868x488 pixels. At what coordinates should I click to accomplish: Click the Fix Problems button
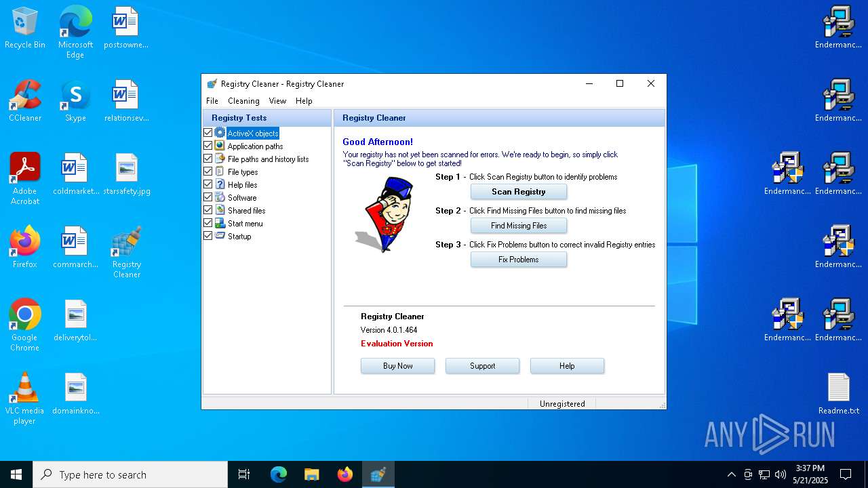pos(519,260)
